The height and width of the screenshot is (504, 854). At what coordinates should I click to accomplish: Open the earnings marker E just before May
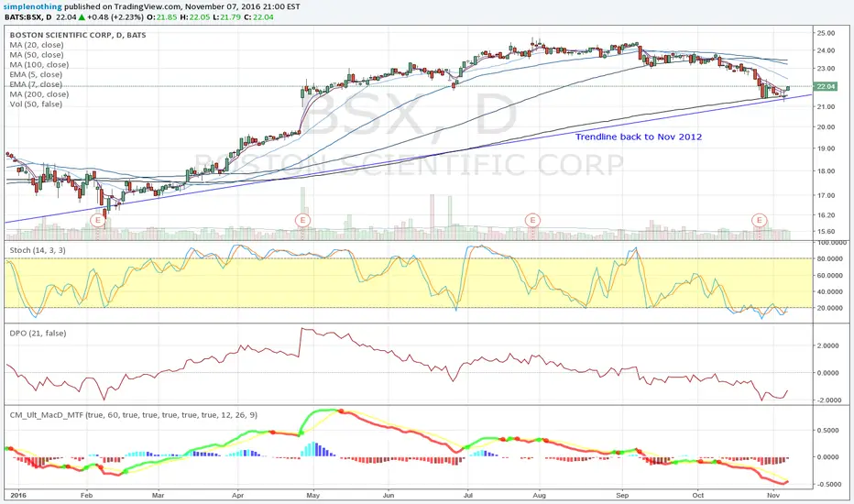click(302, 220)
